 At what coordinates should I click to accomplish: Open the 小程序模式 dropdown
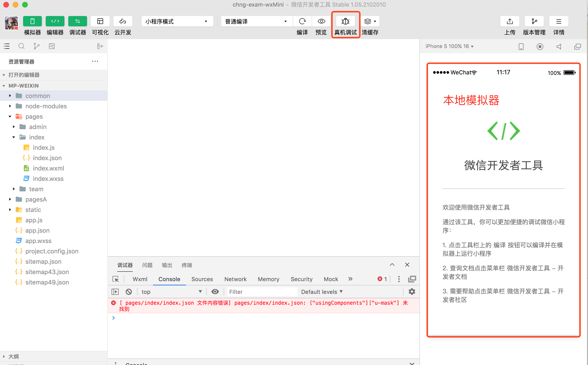(x=177, y=21)
